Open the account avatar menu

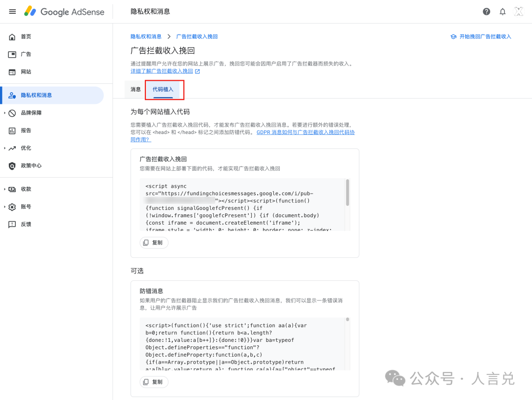coord(518,11)
